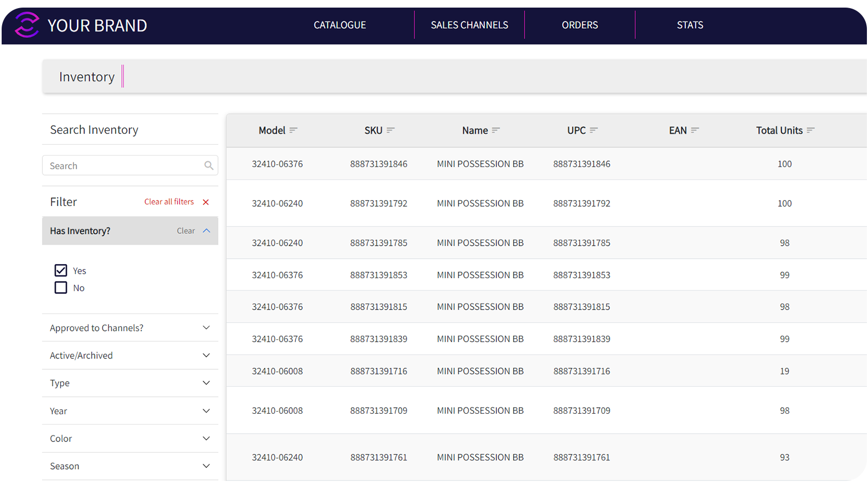Uncheck the Yes inventory checkbox
The height and width of the screenshot is (488, 868).
pyautogui.click(x=61, y=271)
